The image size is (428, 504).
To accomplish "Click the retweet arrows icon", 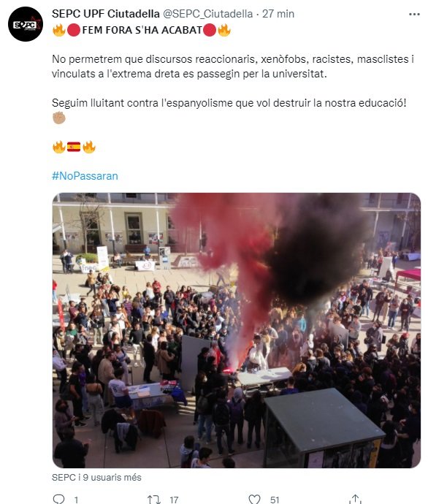I will tap(154, 499).
